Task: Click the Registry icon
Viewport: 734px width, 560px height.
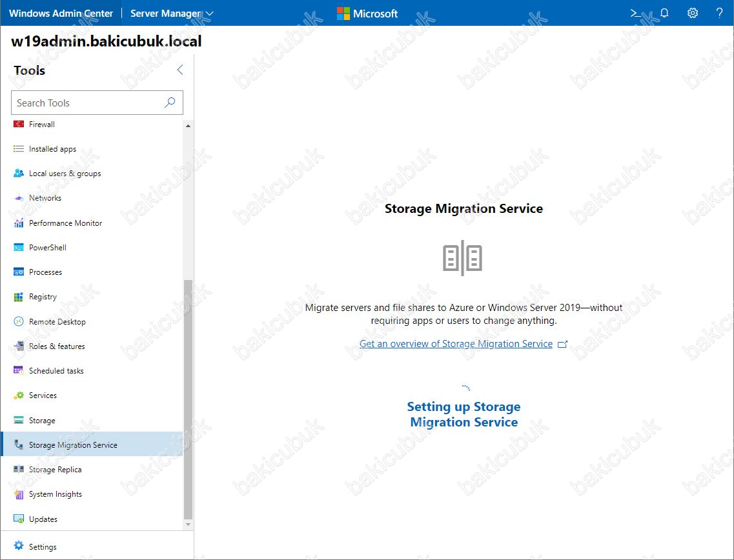Action: tap(19, 297)
